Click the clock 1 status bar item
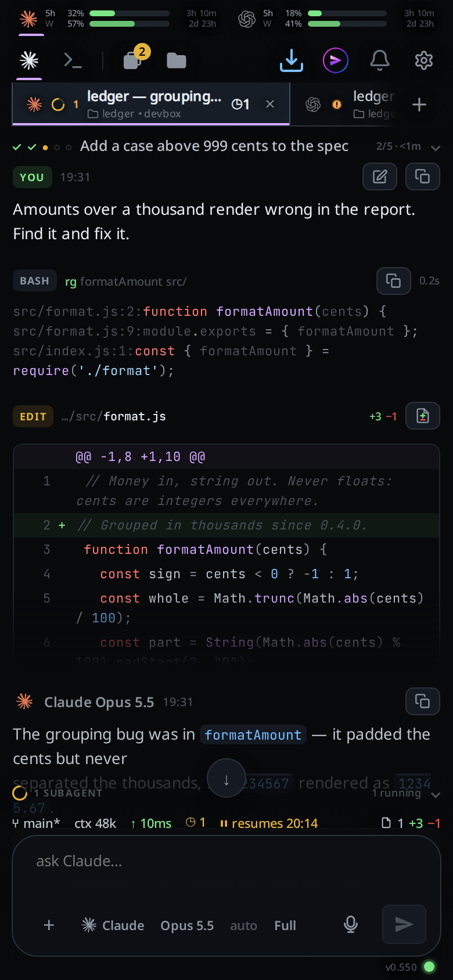This screenshot has width=453, height=980. tap(196, 823)
